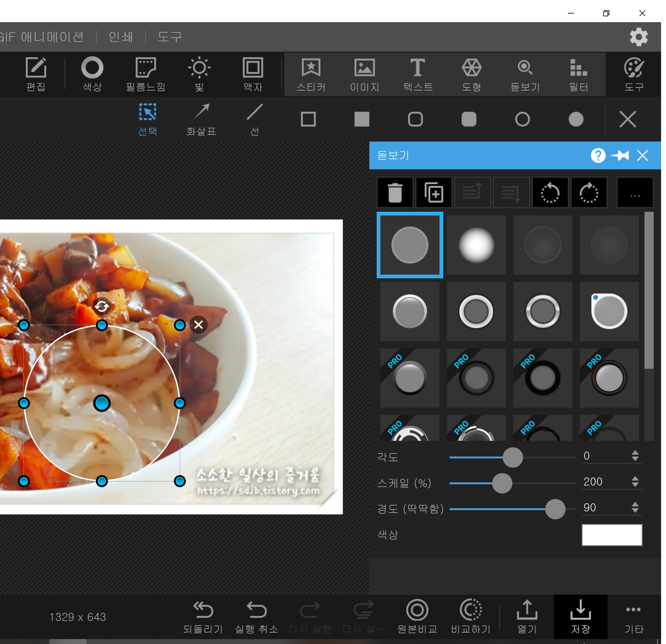Duplicate the magnifier object

(x=434, y=192)
